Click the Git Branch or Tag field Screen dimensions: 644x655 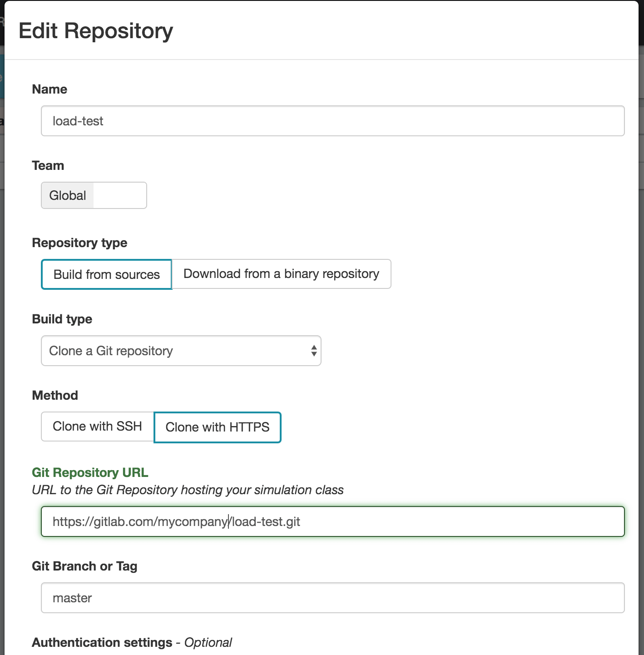pyautogui.click(x=332, y=598)
